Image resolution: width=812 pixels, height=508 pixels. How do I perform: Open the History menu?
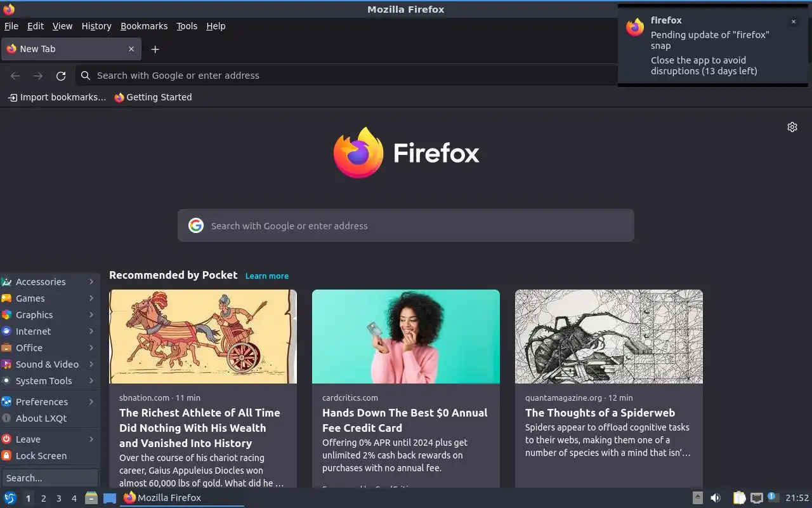[x=96, y=26]
